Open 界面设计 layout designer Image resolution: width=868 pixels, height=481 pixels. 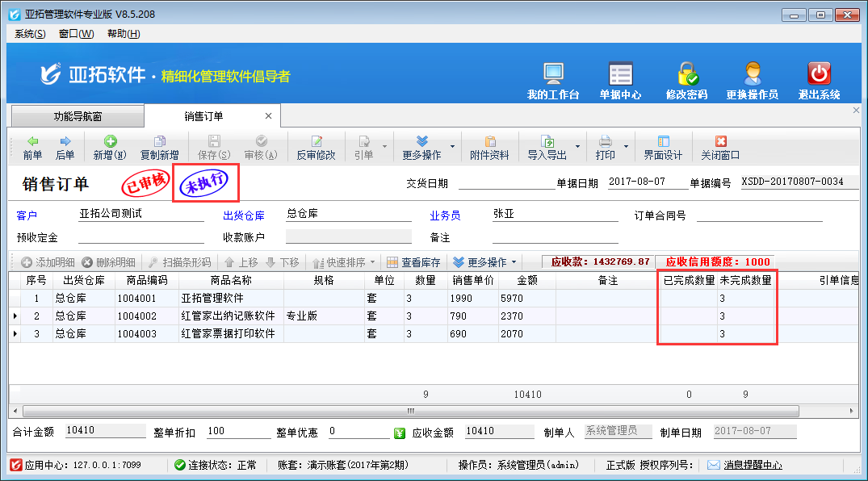coord(663,148)
